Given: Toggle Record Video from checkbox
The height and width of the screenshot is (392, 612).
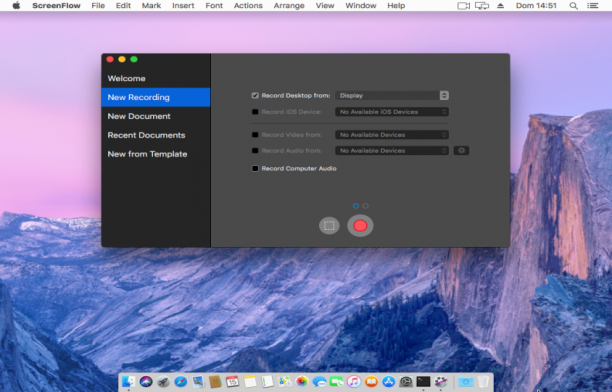Looking at the screenshot, I should click(x=255, y=135).
